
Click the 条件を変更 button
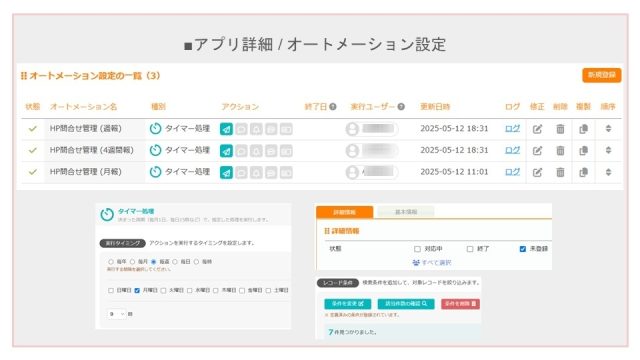347,304
